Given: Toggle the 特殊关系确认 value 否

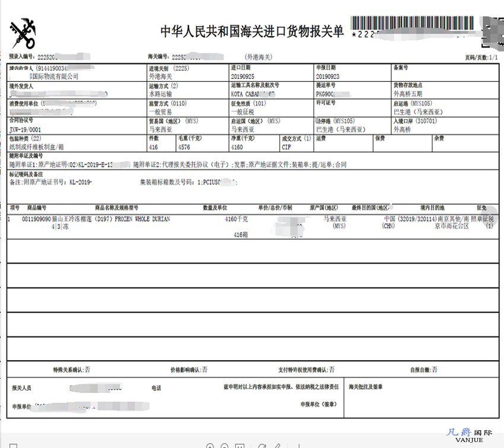Looking at the screenshot, I should [87, 367].
